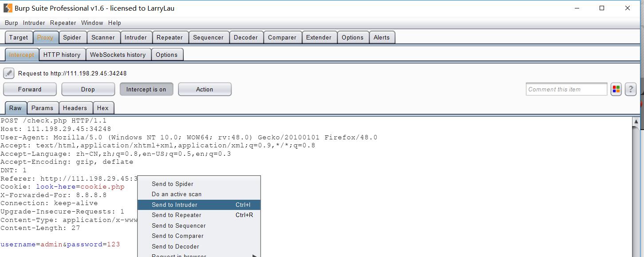Choose Send to Decoder in context menu
Viewport: 644px width, 257px height.
[x=199, y=246]
